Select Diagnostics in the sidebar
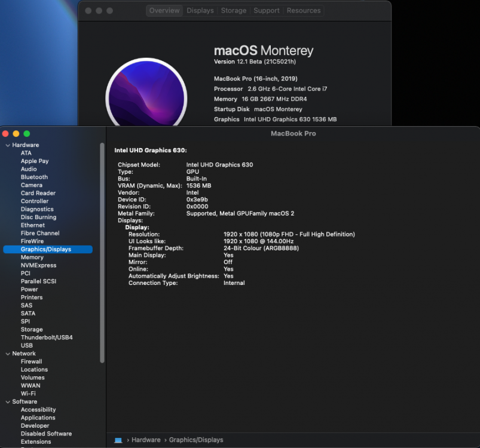The width and height of the screenshot is (480, 448). point(37,209)
